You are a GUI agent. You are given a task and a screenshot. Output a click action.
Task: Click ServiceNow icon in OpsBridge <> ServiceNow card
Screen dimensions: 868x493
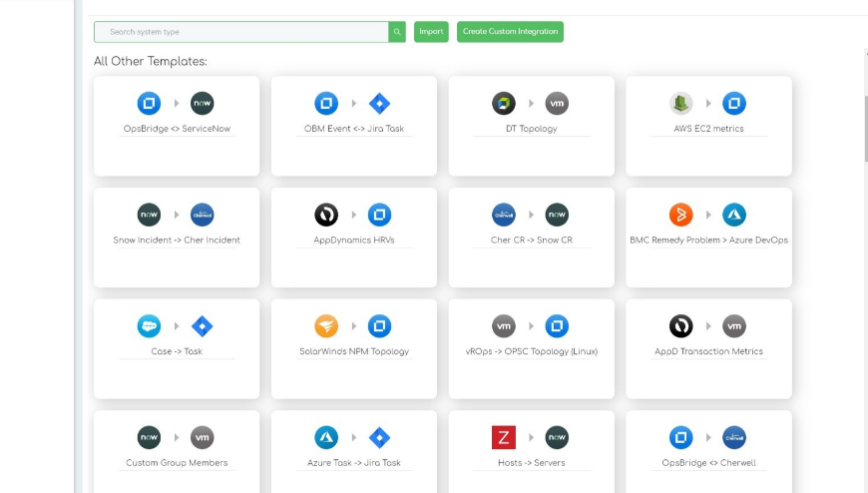(x=203, y=103)
